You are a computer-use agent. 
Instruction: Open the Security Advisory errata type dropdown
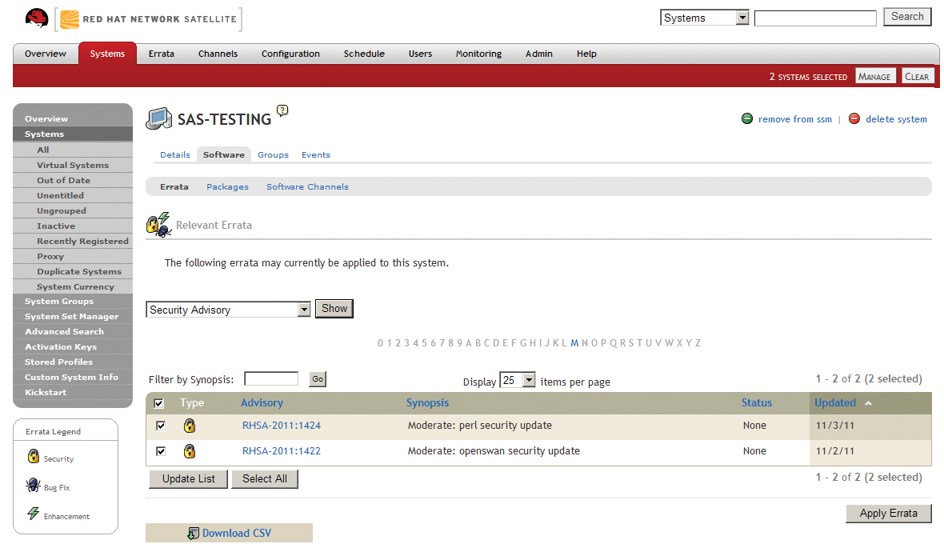coord(303,308)
